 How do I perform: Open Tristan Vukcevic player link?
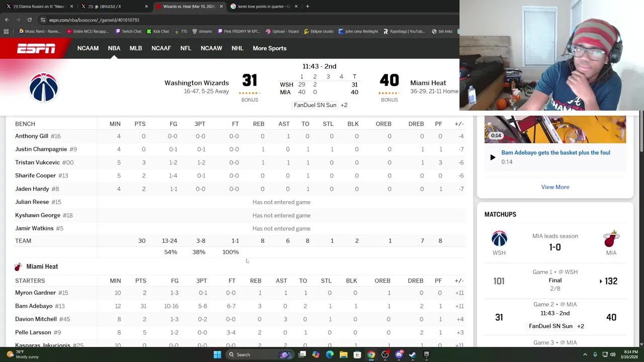tap(37, 162)
